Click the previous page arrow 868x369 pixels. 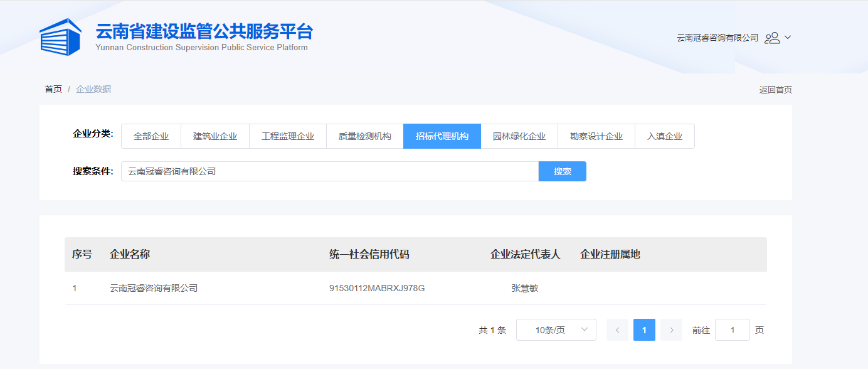point(617,329)
